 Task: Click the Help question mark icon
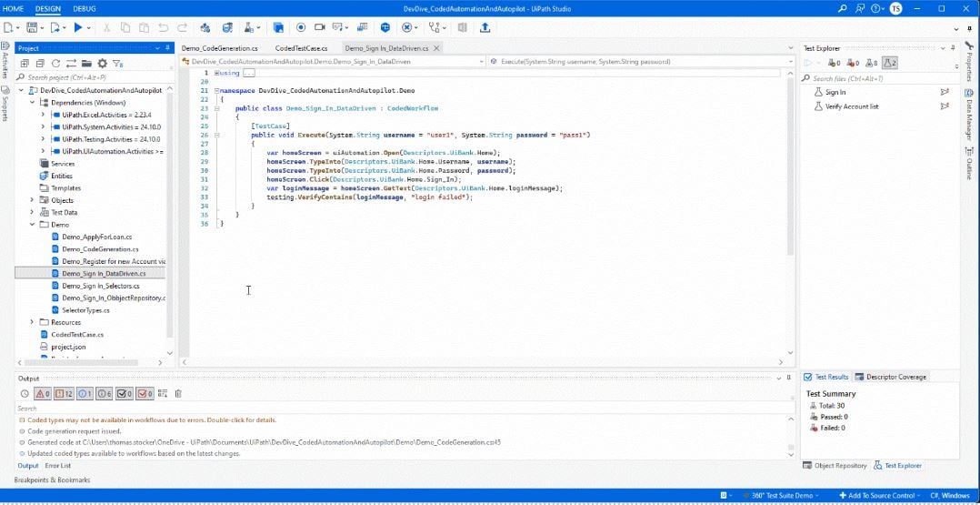pyautogui.click(x=875, y=9)
